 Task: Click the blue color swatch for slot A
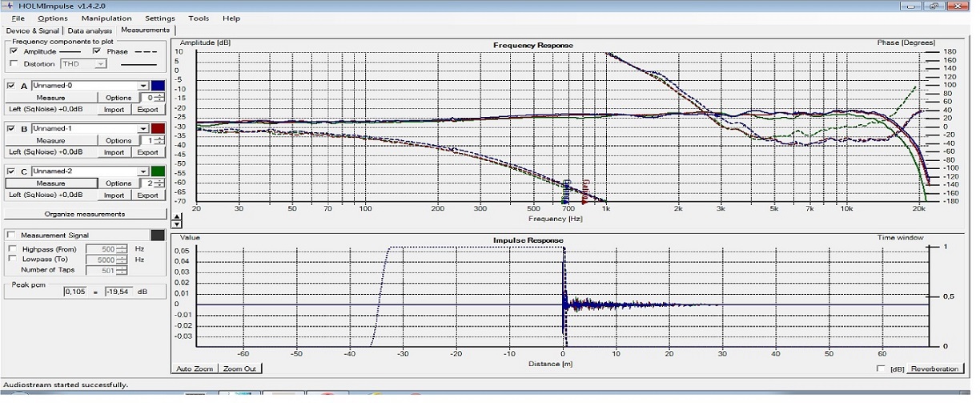pos(159,86)
